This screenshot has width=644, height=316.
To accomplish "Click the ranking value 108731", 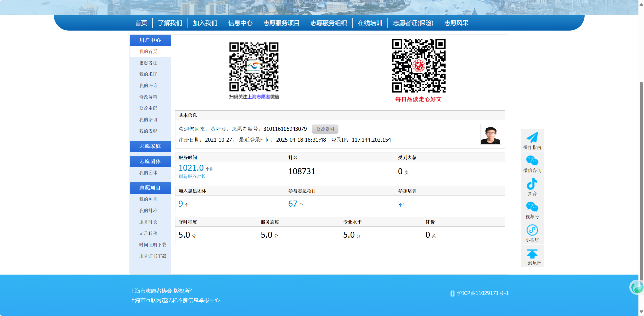I will tap(302, 172).
